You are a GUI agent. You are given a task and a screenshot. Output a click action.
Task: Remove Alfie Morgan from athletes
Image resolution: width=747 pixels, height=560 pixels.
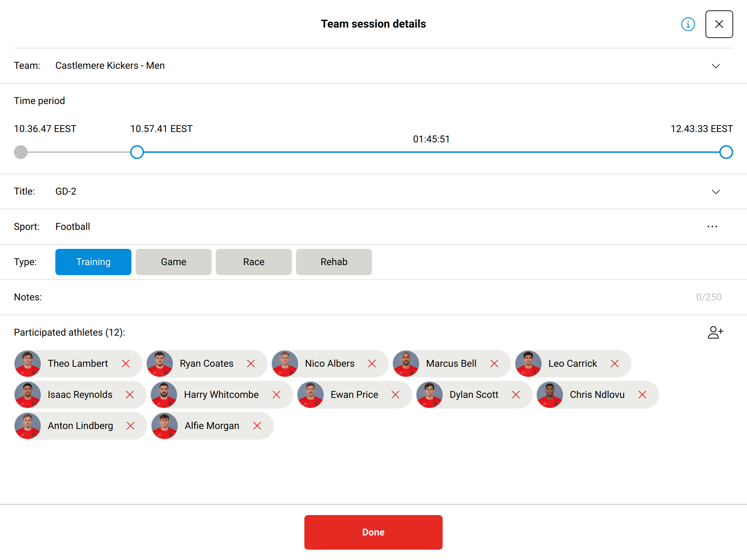(257, 426)
